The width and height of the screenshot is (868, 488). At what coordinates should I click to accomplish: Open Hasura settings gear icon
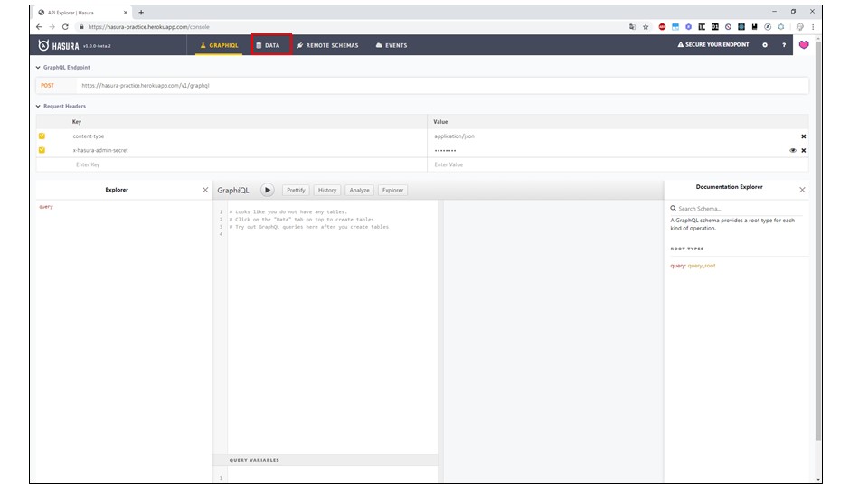click(x=765, y=45)
